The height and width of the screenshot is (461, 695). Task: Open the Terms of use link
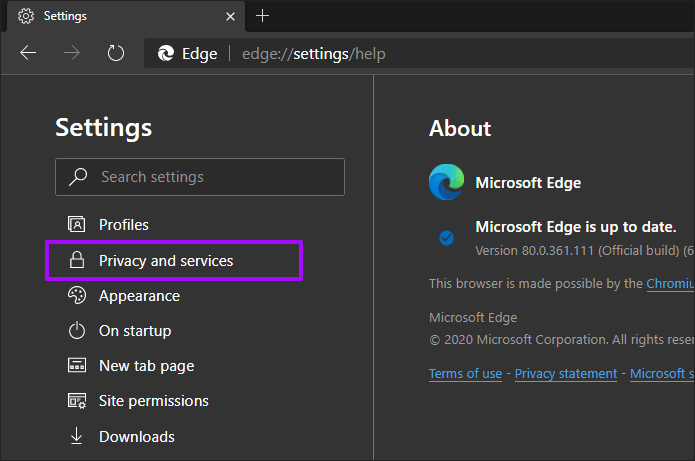click(465, 374)
